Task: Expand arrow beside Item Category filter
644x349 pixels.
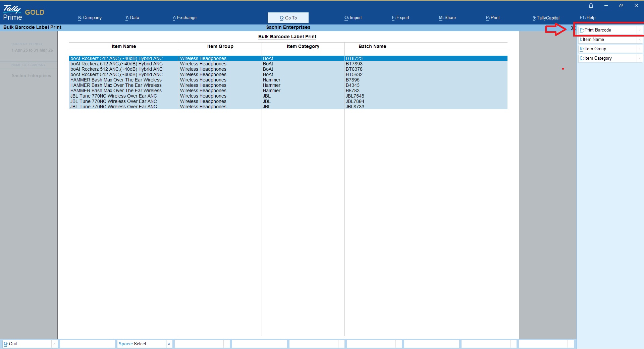Action: click(x=640, y=58)
